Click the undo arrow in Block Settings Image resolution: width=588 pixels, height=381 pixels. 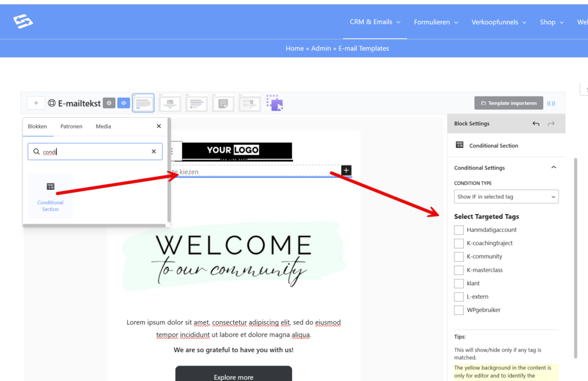[x=536, y=124]
